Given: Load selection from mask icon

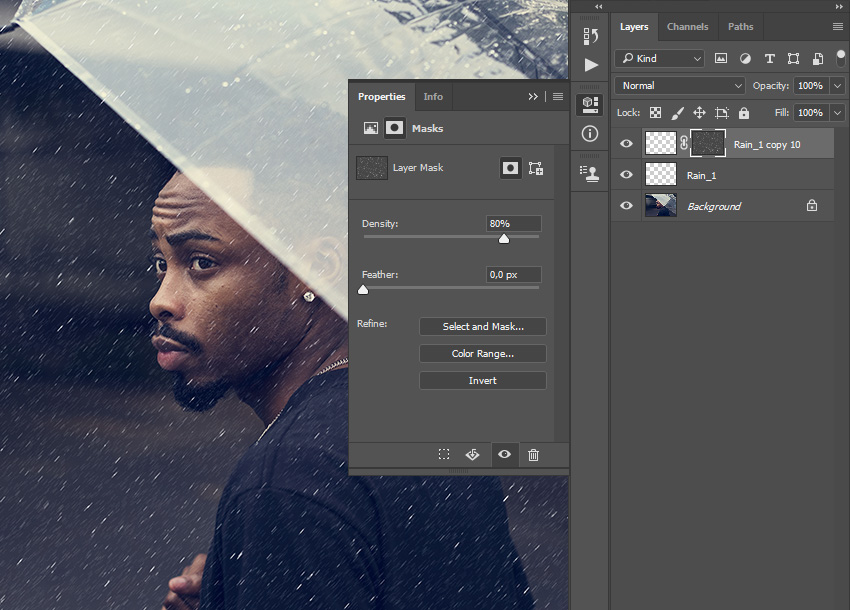Looking at the screenshot, I should click(444, 454).
